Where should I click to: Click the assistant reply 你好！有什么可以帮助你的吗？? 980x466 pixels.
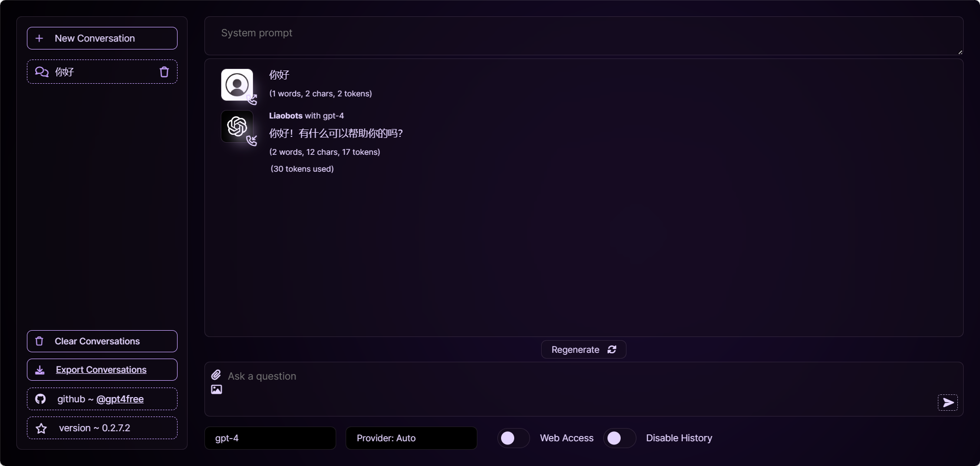click(336, 133)
